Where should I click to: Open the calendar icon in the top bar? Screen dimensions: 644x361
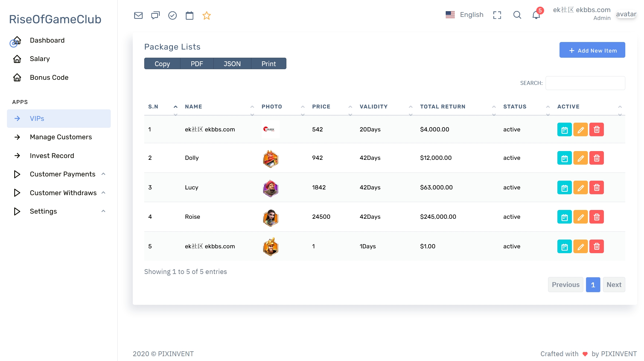(x=190, y=15)
